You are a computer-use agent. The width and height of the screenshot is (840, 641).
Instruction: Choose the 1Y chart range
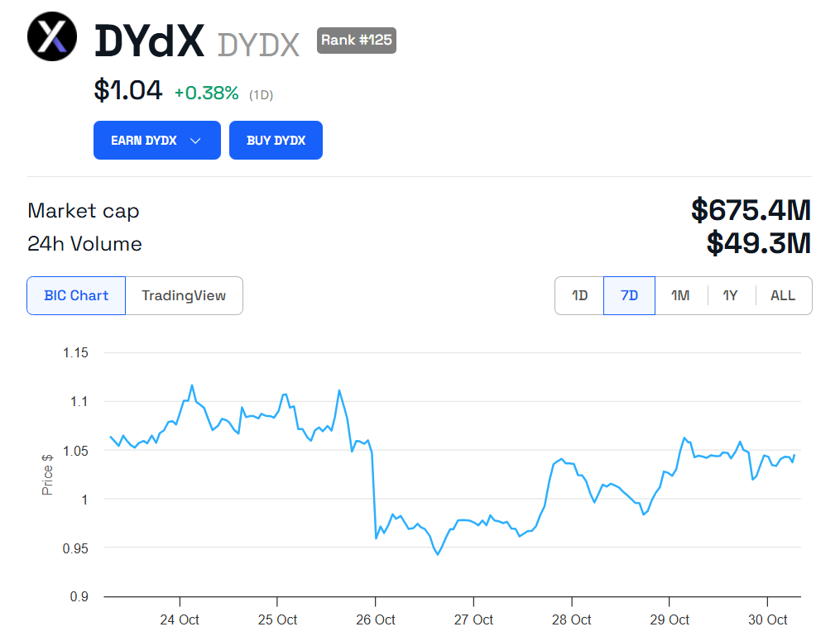(731, 295)
